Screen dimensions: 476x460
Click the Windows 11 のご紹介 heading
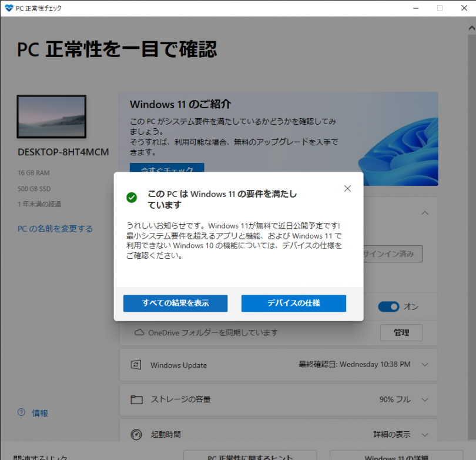[180, 104]
